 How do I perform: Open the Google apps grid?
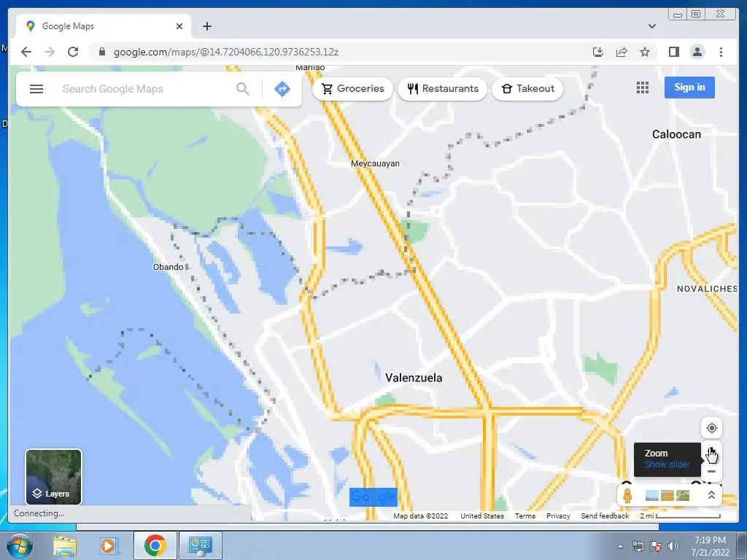pos(643,87)
